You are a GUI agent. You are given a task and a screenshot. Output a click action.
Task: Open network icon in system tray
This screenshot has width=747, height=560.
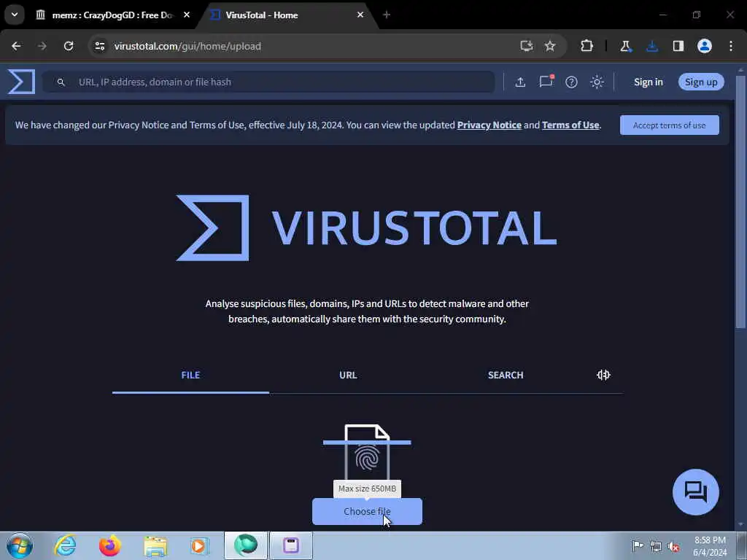[656, 547]
